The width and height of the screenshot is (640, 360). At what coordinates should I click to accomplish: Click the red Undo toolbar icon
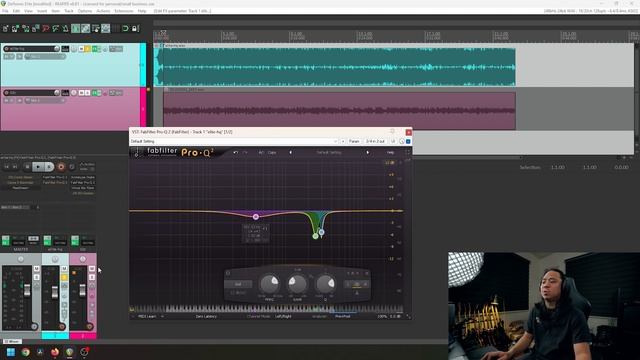pos(46,29)
